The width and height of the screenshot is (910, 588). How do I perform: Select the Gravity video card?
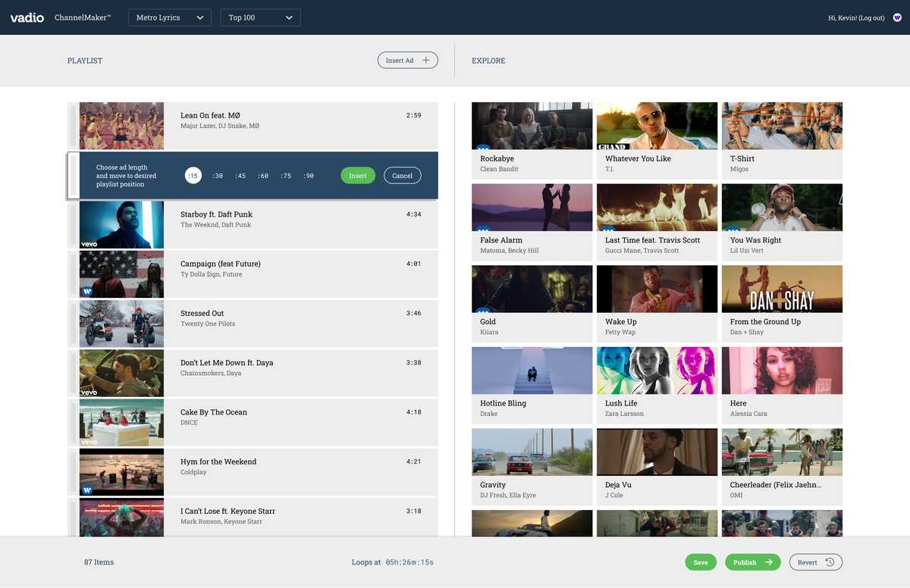point(532,467)
